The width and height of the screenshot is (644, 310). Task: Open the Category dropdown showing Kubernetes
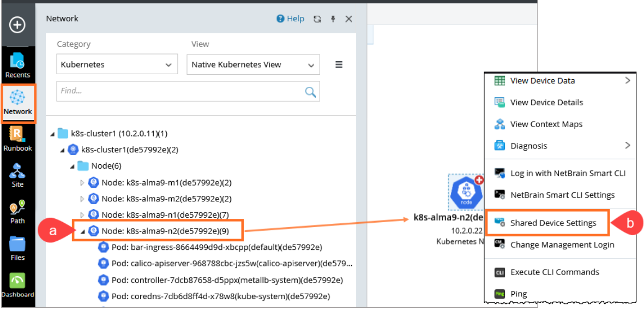tap(117, 64)
